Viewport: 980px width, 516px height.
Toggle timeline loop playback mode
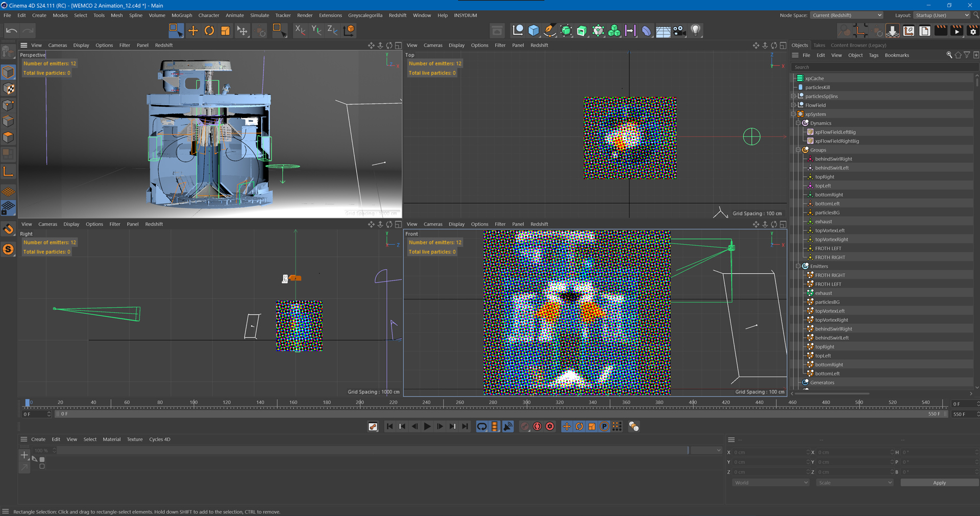[x=482, y=427]
